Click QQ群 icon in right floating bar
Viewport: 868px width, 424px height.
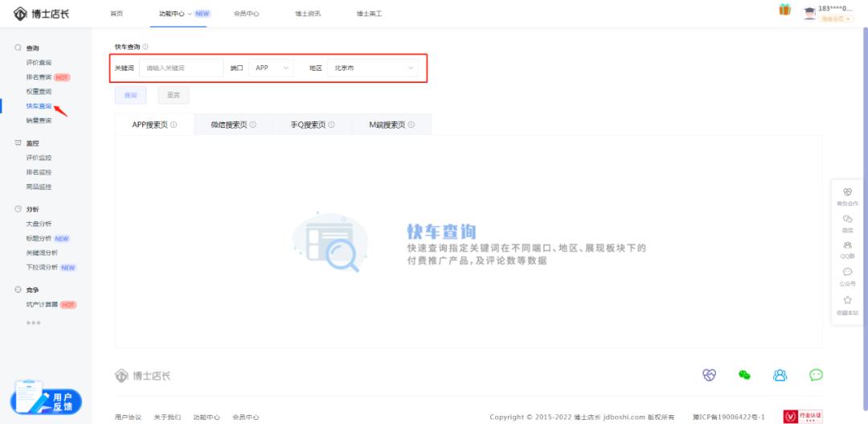click(847, 245)
